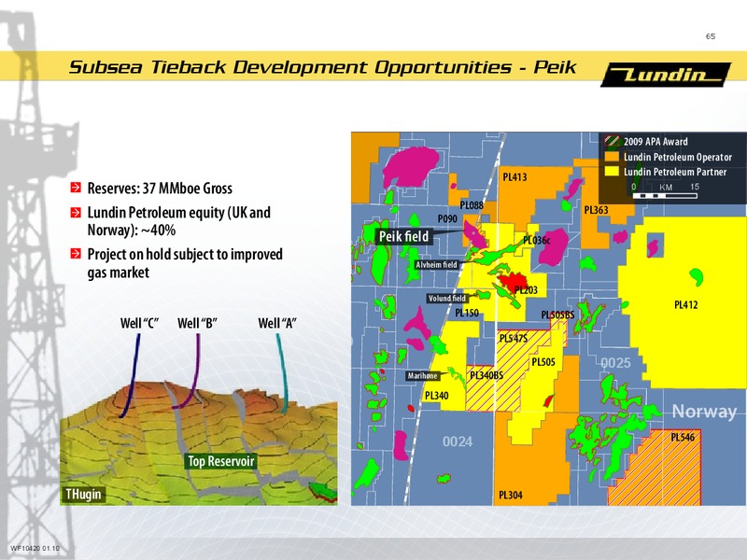Click the yellow Lundin Petroleum Partner swatch
The image size is (747, 560).
click(612, 172)
